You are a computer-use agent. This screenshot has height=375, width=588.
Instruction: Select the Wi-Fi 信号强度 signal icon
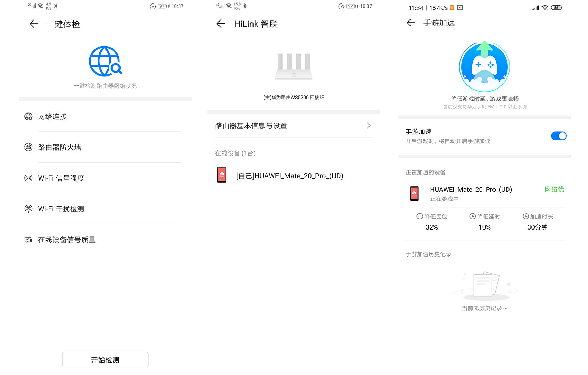coord(28,178)
